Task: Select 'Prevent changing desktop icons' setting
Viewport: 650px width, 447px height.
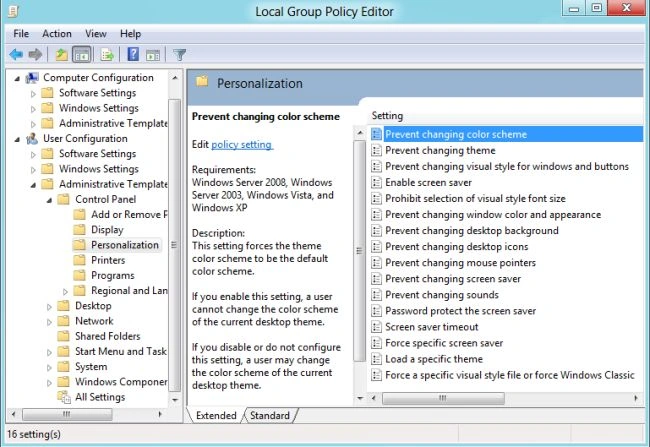Action: tap(456, 247)
